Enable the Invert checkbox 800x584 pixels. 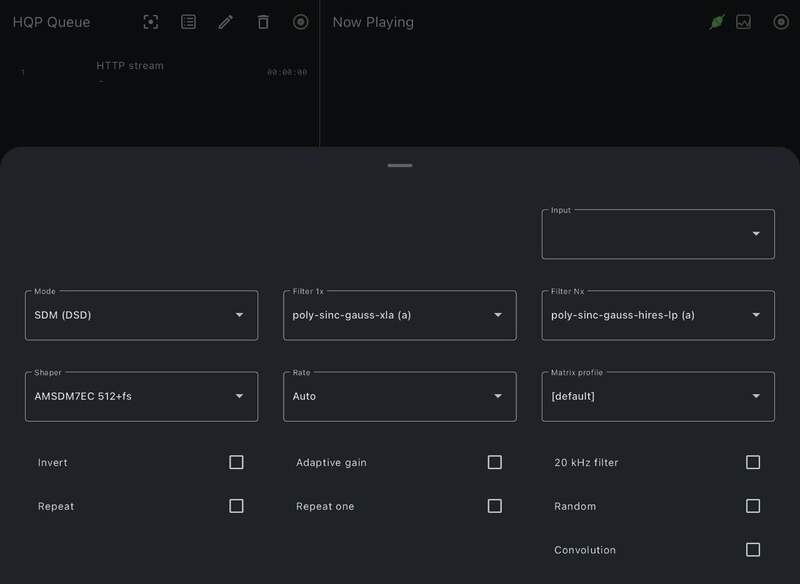tap(236, 462)
